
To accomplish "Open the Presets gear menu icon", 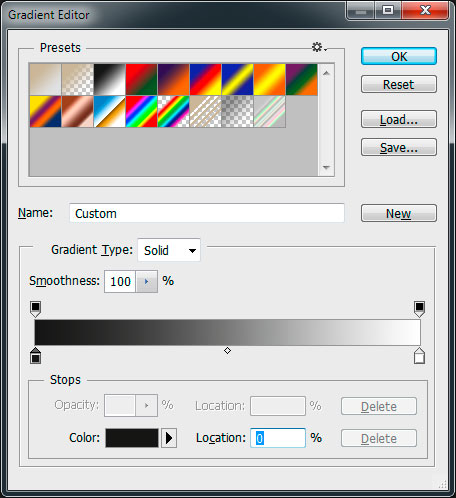I will pos(319,47).
